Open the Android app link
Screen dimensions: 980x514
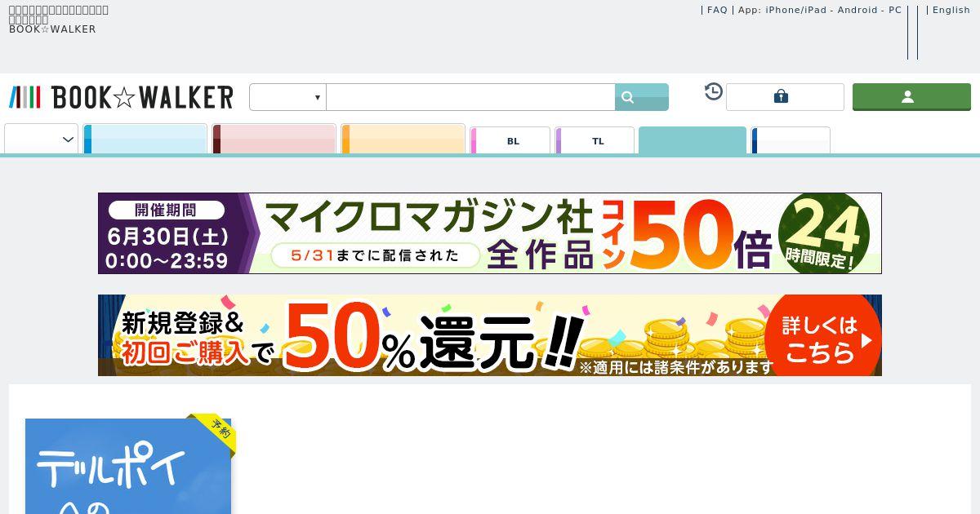[857, 11]
